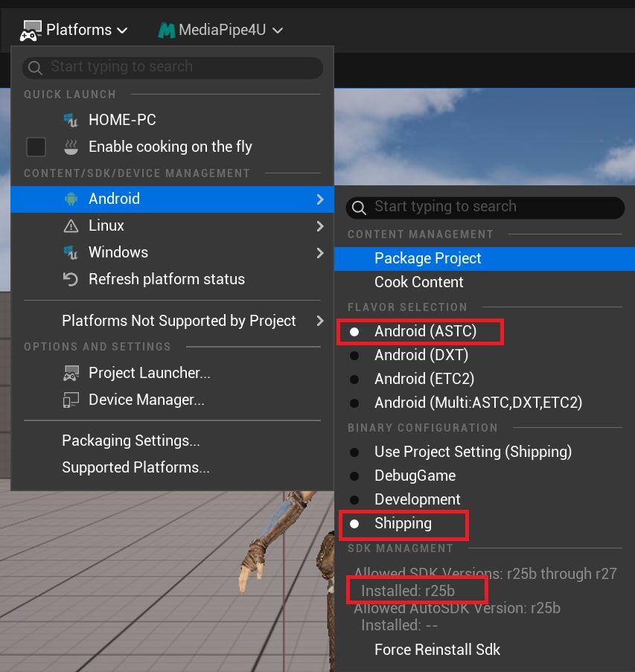Click the HOME-PC Windows platform icon
The image size is (635, 672).
click(71, 120)
